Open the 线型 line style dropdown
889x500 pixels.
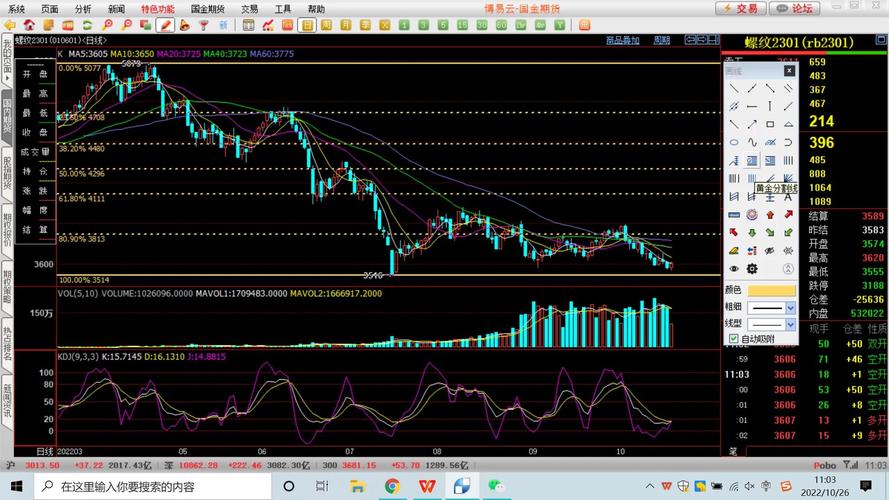790,324
